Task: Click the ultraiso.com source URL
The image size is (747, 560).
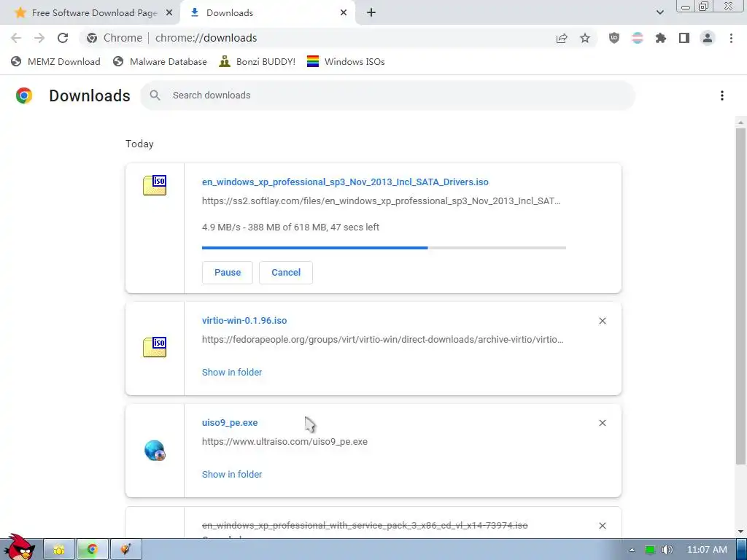Action: 285,441
